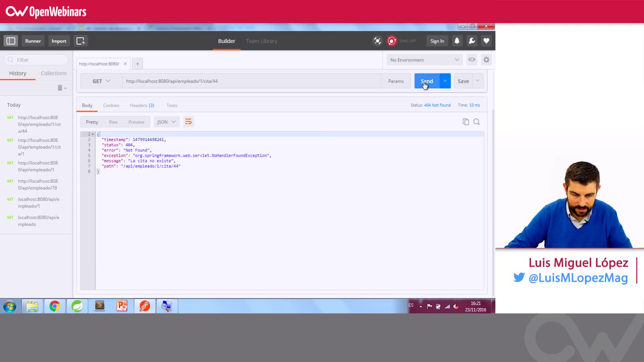Click the Sign In button
This screenshot has height=362, width=644.
point(437,41)
